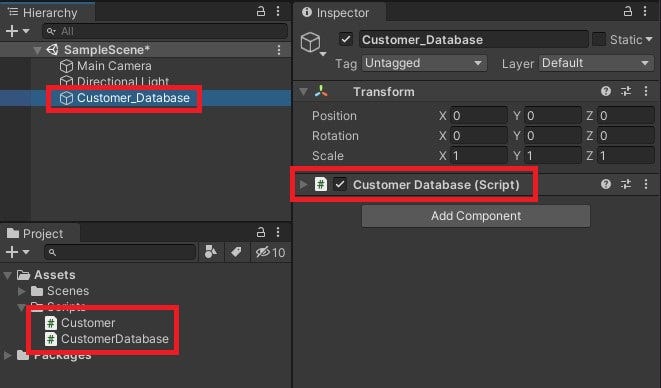Screen dimensions: 661x388
Task: Click the Search by Type icon
Action: click(x=211, y=252)
